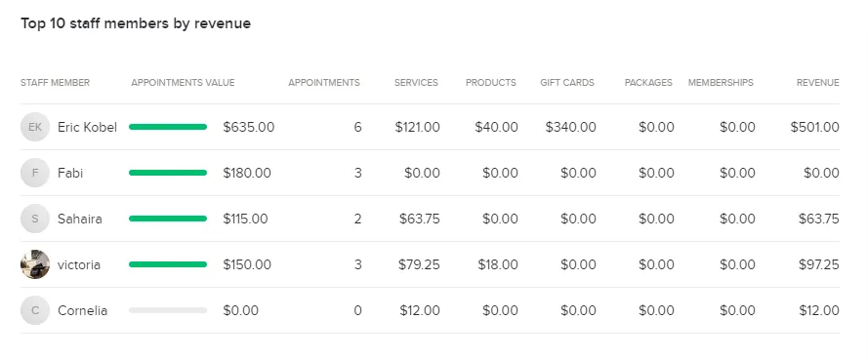
Task: Click Eric Kobel's EK avatar icon
Action: coord(35,127)
